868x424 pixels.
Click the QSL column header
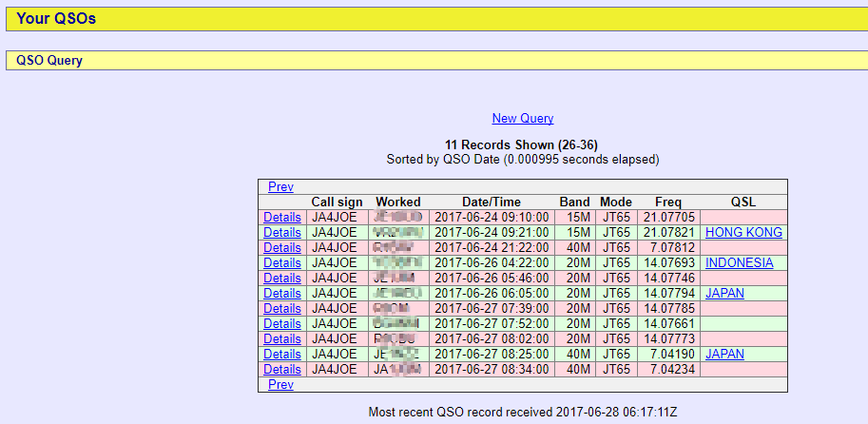pos(743,202)
